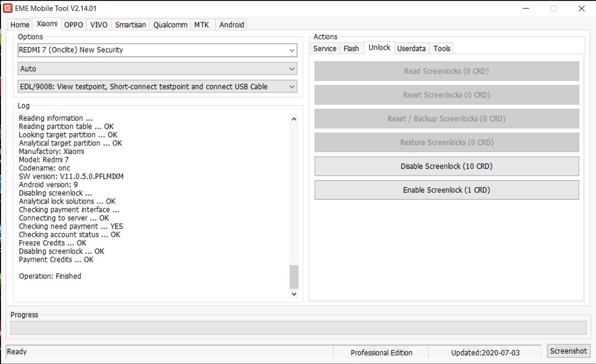
Task: Click Disable Screenlock (10 CRD) button
Action: tap(446, 166)
